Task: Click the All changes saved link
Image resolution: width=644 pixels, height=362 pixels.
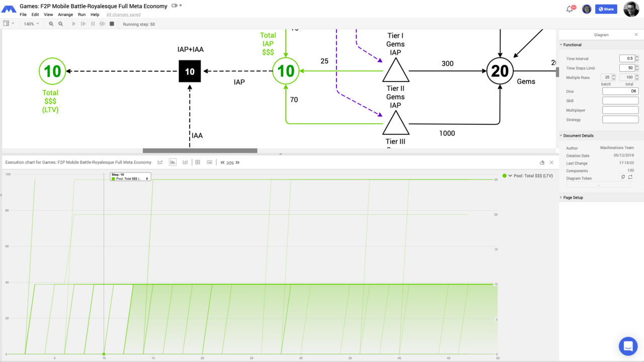Action: pos(123,15)
